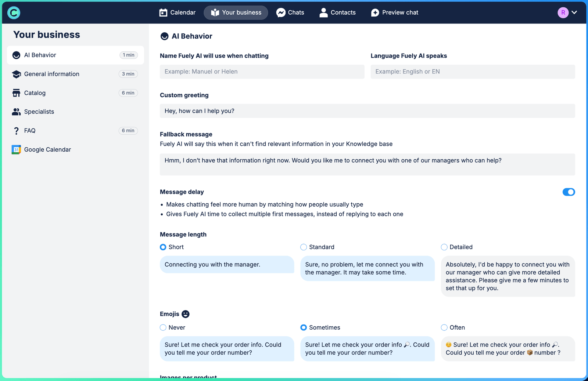The image size is (588, 381).
Task: Click the Chats messenger icon
Action: pos(281,12)
